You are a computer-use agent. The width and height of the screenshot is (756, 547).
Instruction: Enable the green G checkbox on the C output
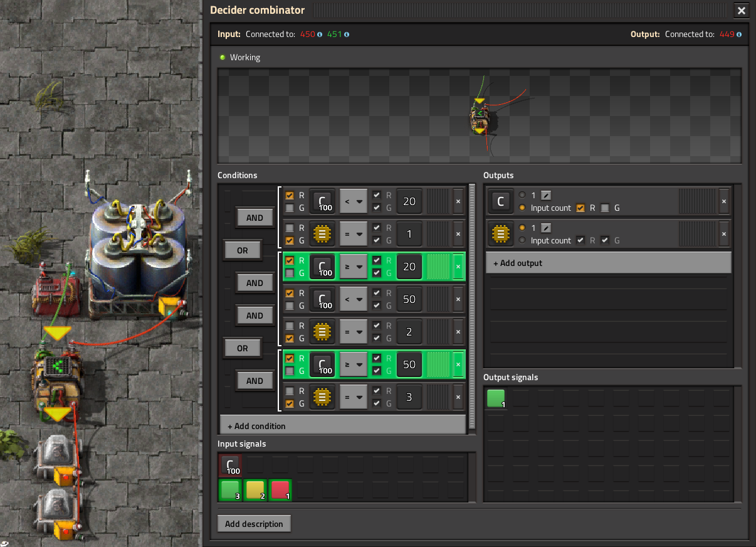[x=605, y=208]
